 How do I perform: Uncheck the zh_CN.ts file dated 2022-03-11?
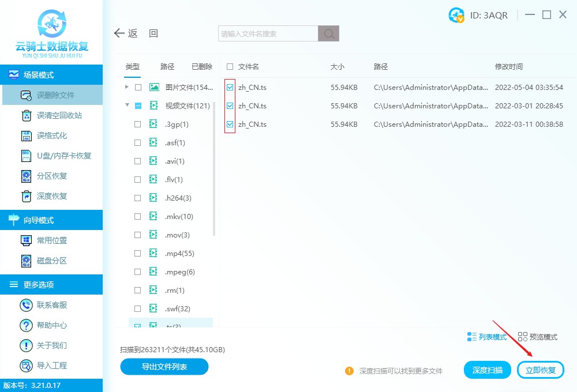click(x=230, y=125)
